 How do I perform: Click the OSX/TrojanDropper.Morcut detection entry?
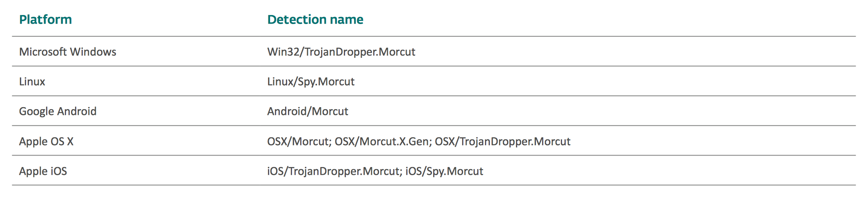click(x=503, y=141)
